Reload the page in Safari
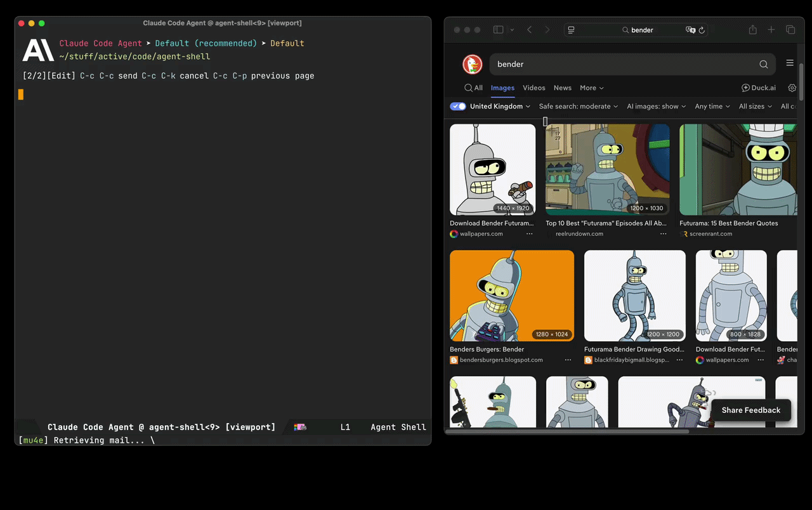 coord(702,30)
